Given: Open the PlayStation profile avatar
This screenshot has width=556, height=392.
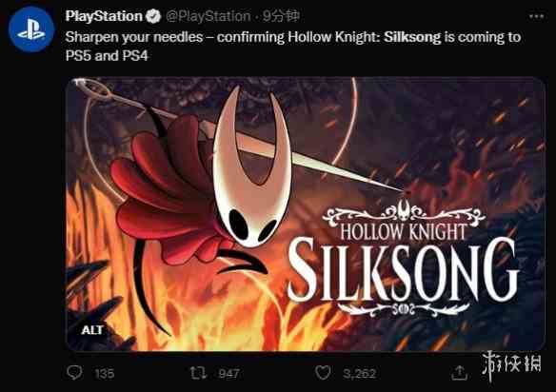Looking at the screenshot, I should (31, 29).
